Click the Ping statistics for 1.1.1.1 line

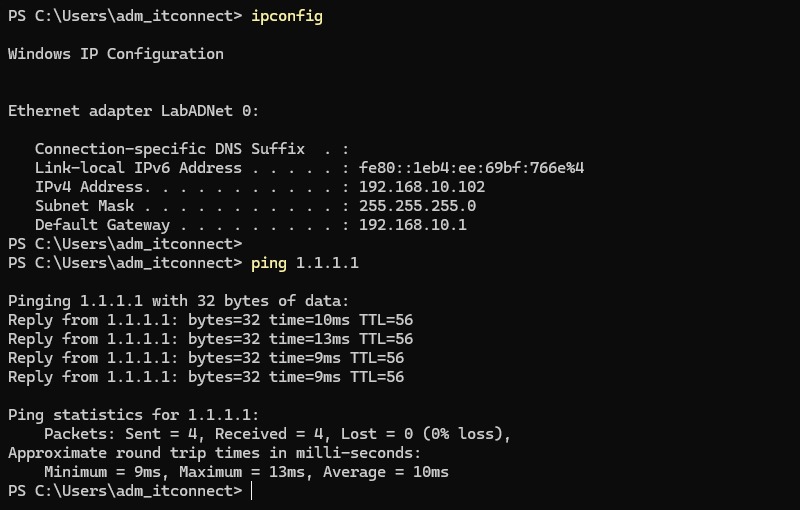[133, 415]
